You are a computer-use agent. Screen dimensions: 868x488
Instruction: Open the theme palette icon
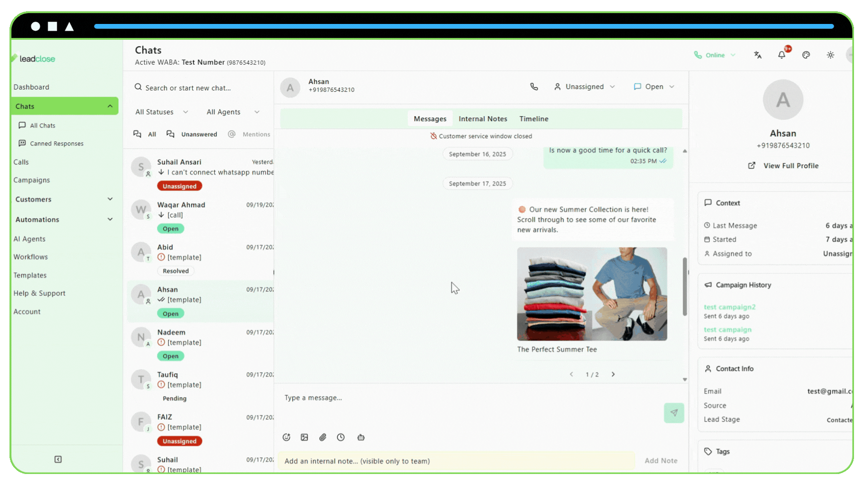coord(806,55)
